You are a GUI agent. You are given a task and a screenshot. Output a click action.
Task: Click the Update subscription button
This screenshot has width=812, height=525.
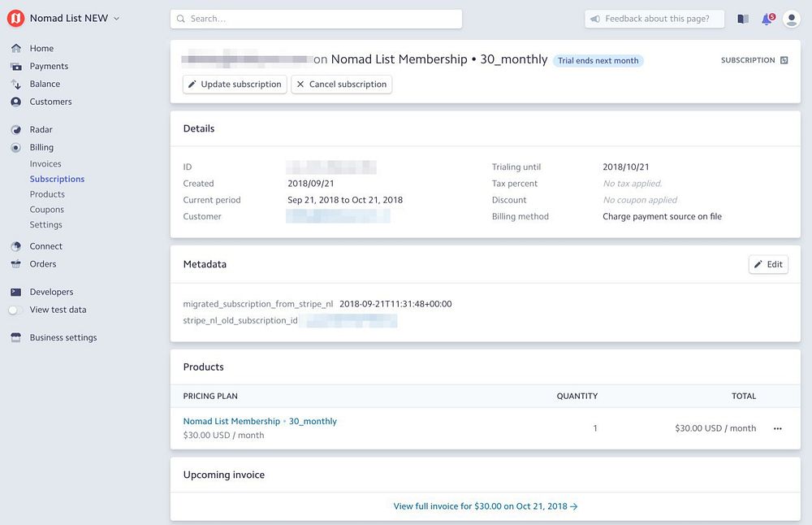coord(235,85)
